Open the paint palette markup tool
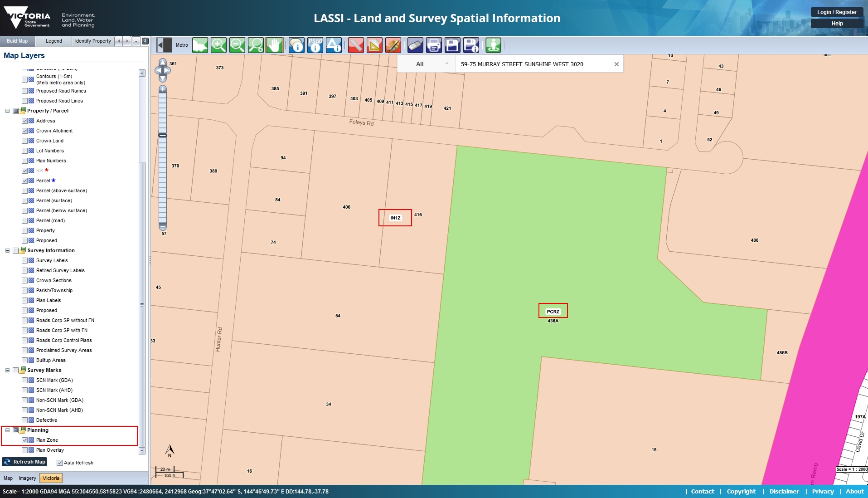The height and width of the screenshot is (498, 868). pyautogui.click(x=393, y=45)
